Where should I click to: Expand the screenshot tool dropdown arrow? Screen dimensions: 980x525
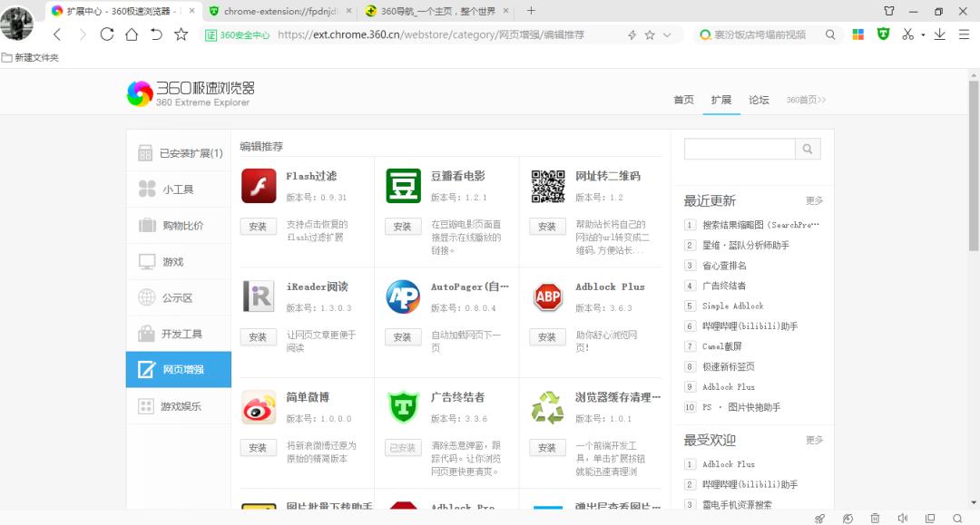[923, 34]
